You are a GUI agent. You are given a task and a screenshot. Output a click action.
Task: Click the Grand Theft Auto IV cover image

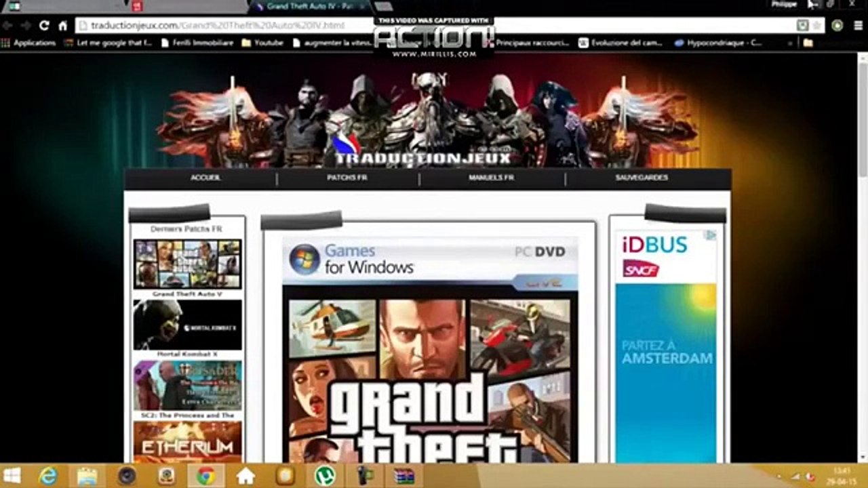430,350
